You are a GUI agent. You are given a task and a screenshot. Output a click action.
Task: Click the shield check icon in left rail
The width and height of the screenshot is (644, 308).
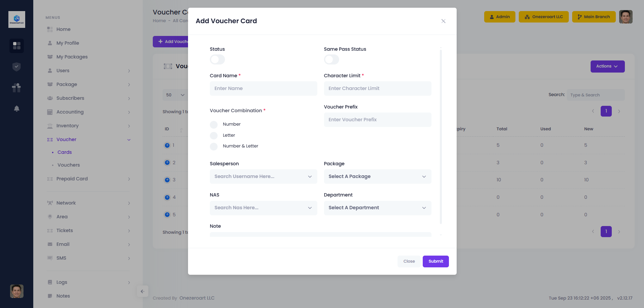[16, 67]
